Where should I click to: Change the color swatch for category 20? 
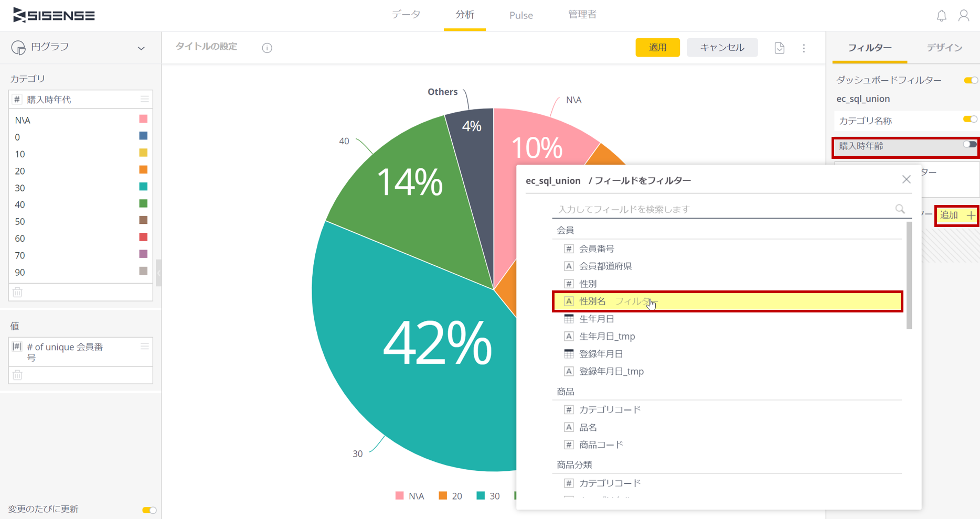point(143,169)
